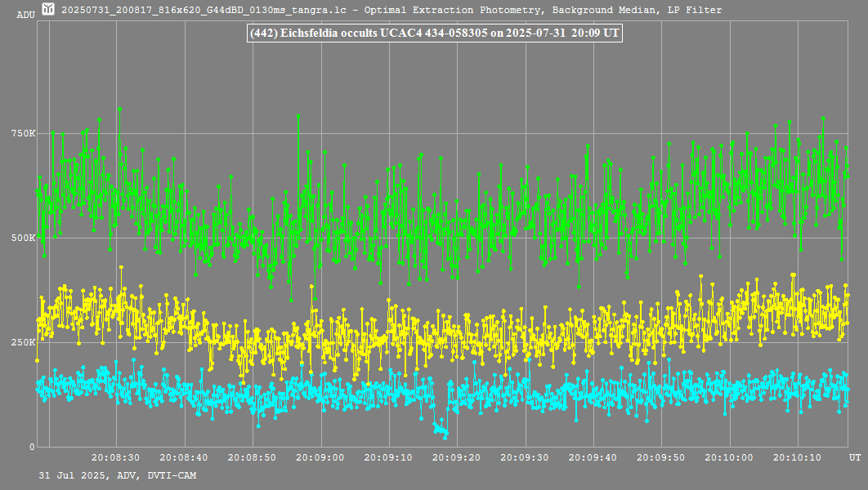Viewport: 868px width, 490px height.
Task: Click the tallest green peak above 750K
Action: point(119,109)
